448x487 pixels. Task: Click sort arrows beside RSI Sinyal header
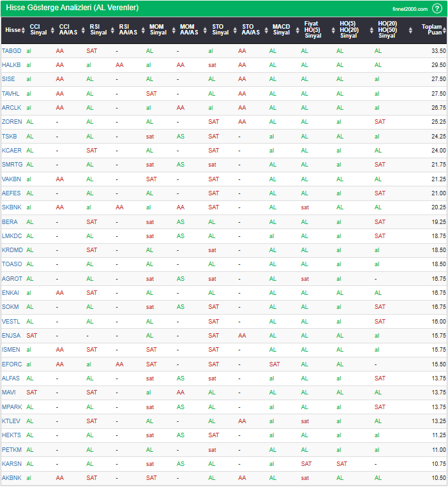pyautogui.click(x=113, y=30)
